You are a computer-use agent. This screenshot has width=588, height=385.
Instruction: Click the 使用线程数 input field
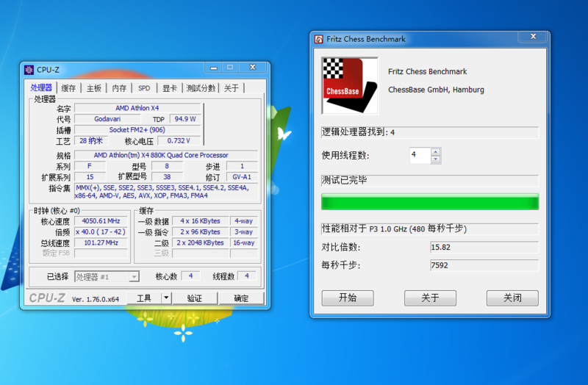pos(420,155)
